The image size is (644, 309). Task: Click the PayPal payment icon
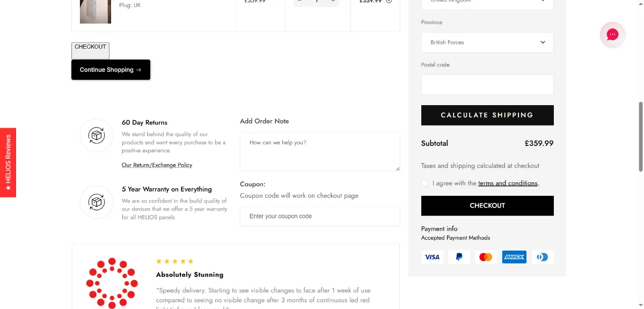(459, 257)
